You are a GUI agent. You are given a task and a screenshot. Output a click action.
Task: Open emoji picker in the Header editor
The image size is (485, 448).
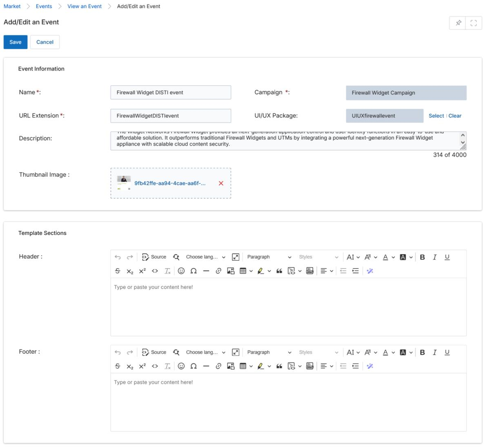(181, 271)
